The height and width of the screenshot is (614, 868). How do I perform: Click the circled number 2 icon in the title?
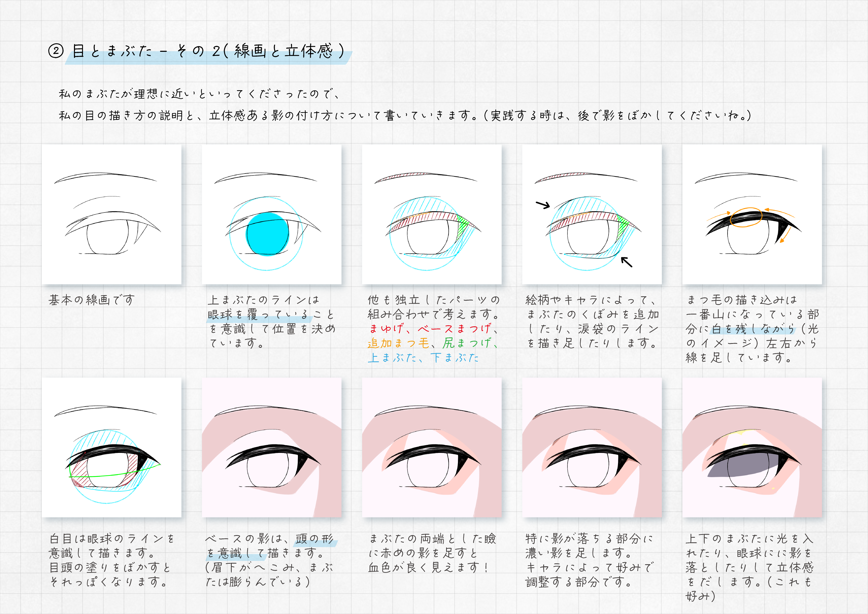click(56, 51)
